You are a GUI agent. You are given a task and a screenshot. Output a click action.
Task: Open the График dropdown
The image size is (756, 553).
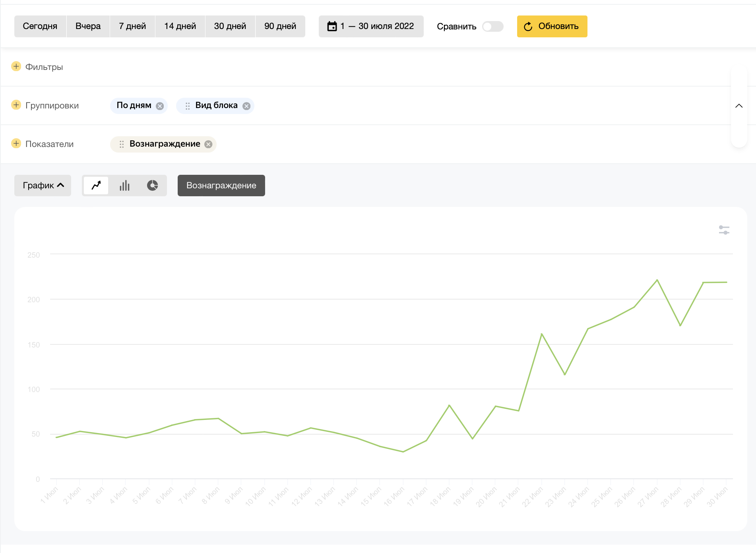43,186
